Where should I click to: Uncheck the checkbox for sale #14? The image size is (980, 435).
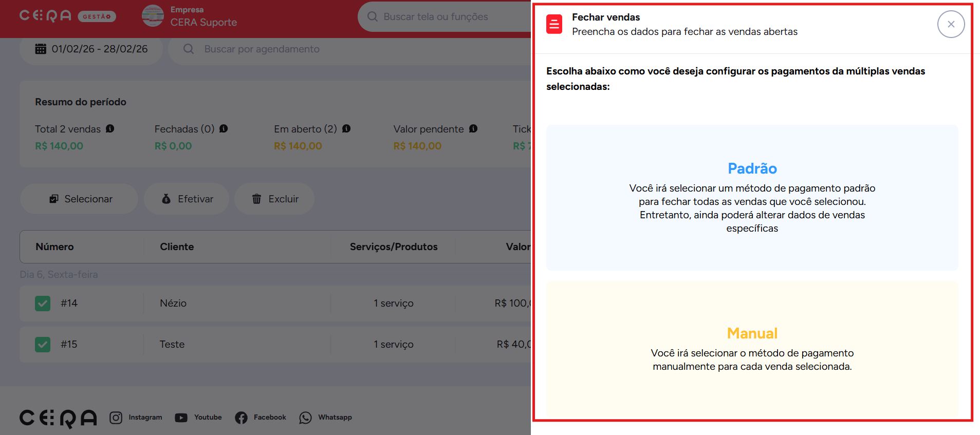43,304
